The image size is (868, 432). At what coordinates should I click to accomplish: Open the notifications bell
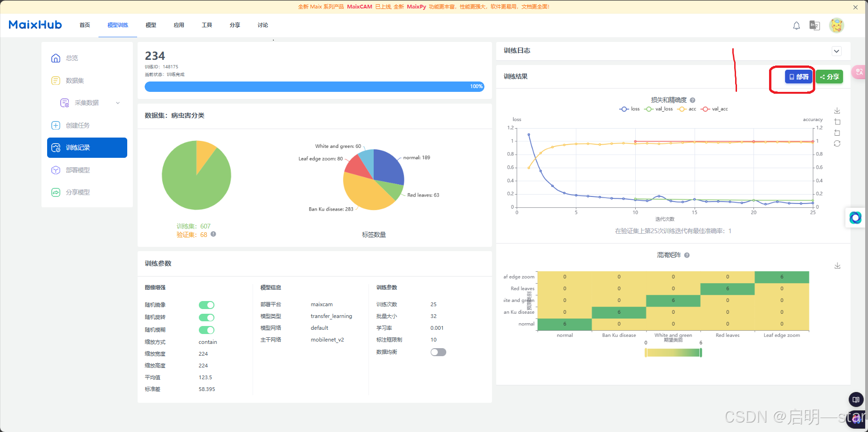[796, 25]
